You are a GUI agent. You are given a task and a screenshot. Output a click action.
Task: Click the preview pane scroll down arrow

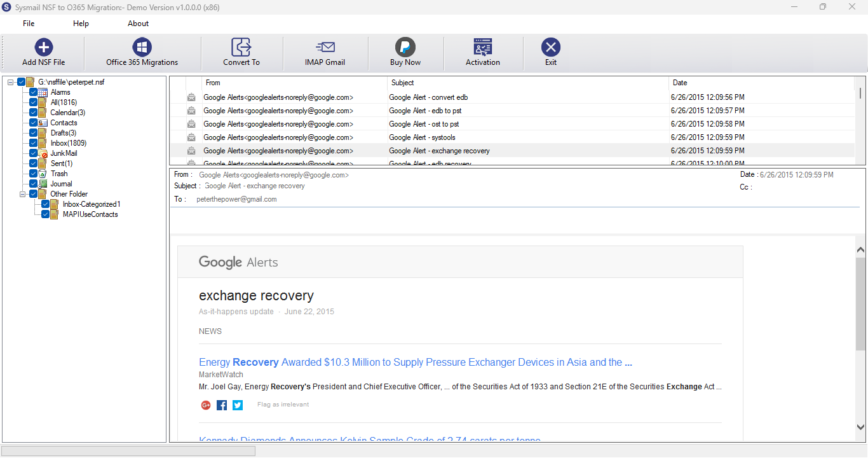pyautogui.click(x=861, y=427)
